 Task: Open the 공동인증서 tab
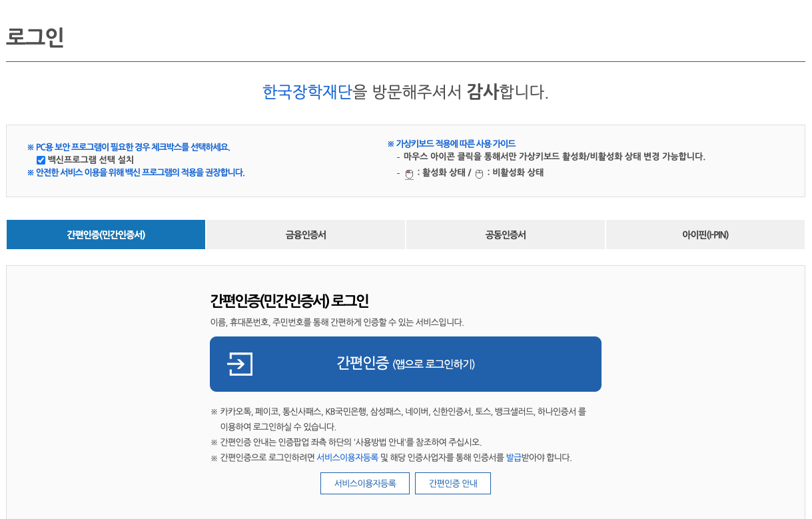505,235
